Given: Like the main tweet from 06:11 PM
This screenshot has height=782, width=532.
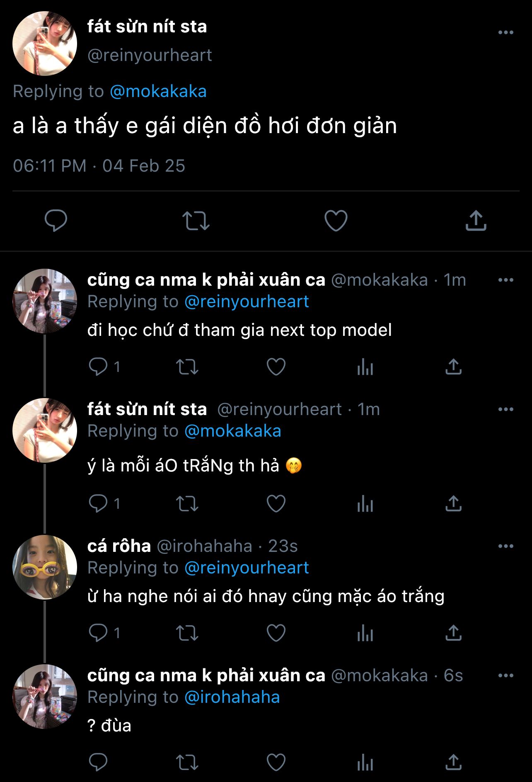Looking at the screenshot, I should [336, 220].
